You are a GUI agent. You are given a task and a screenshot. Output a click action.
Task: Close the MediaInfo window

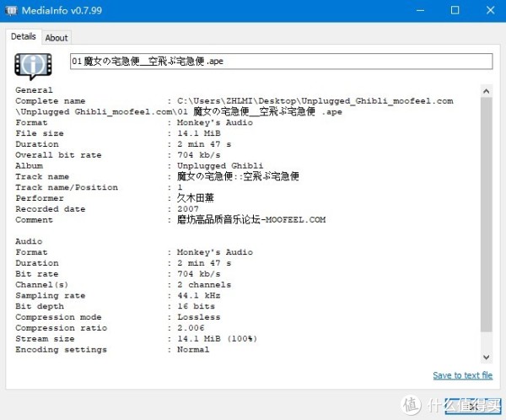pyautogui.click(x=490, y=10)
